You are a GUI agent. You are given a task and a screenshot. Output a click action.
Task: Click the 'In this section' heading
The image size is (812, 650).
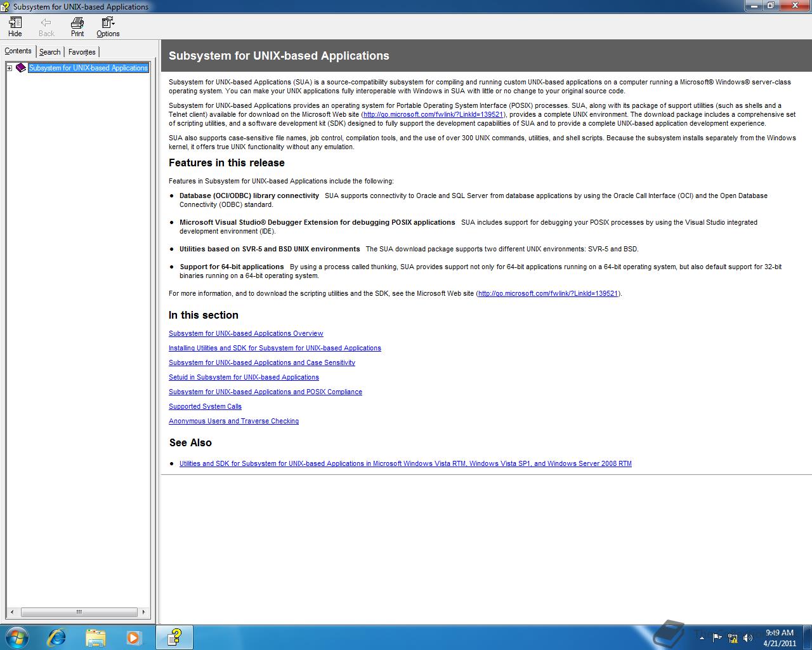[204, 315]
